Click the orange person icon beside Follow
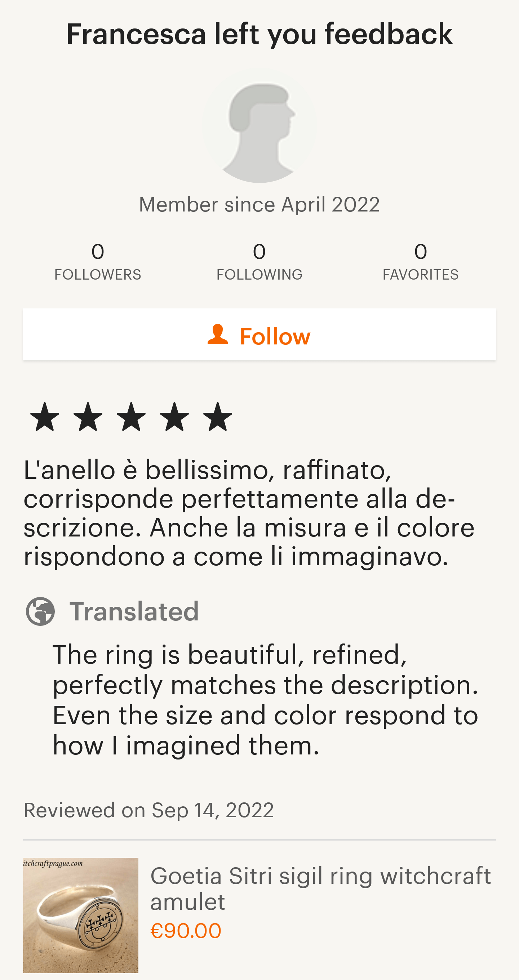 pos(218,335)
